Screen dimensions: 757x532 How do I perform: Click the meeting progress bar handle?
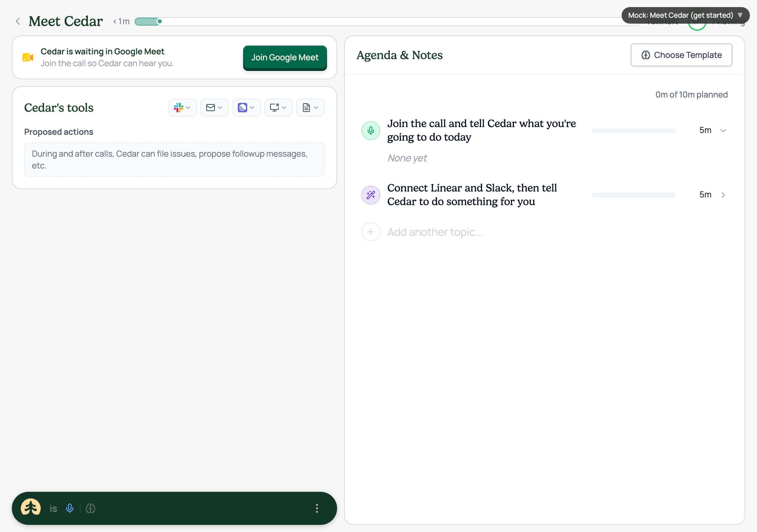point(160,21)
